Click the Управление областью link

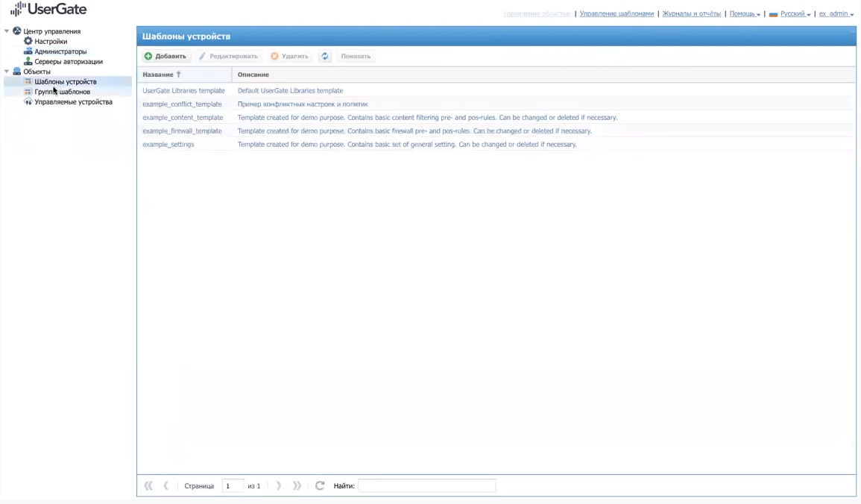coord(537,13)
